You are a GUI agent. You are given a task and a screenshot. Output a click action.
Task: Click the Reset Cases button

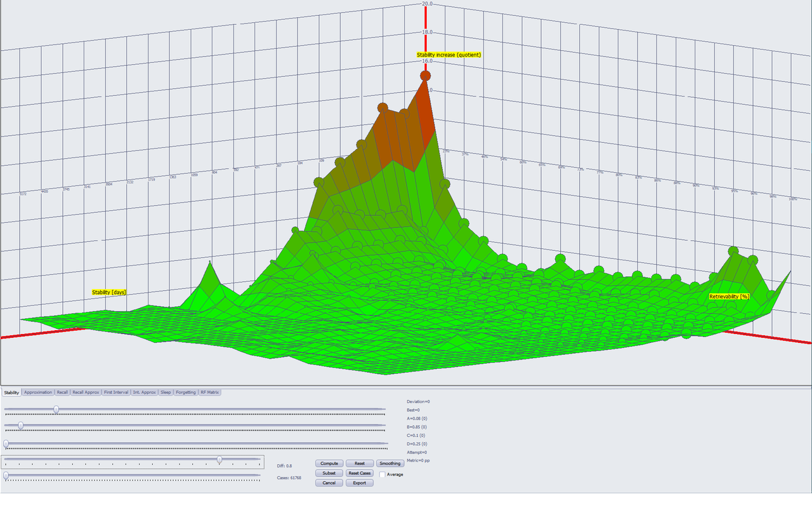[360, 473]
